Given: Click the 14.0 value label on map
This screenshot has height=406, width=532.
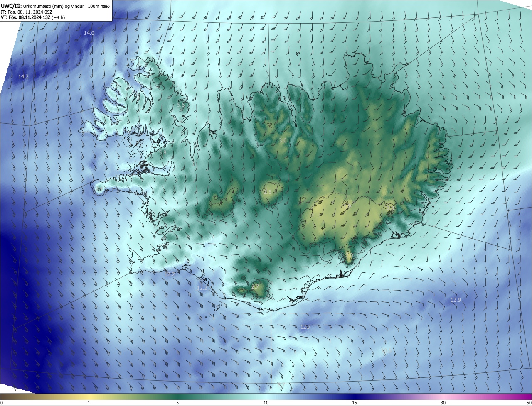Looking at the screenshot, I should click(x=89, y=33).
